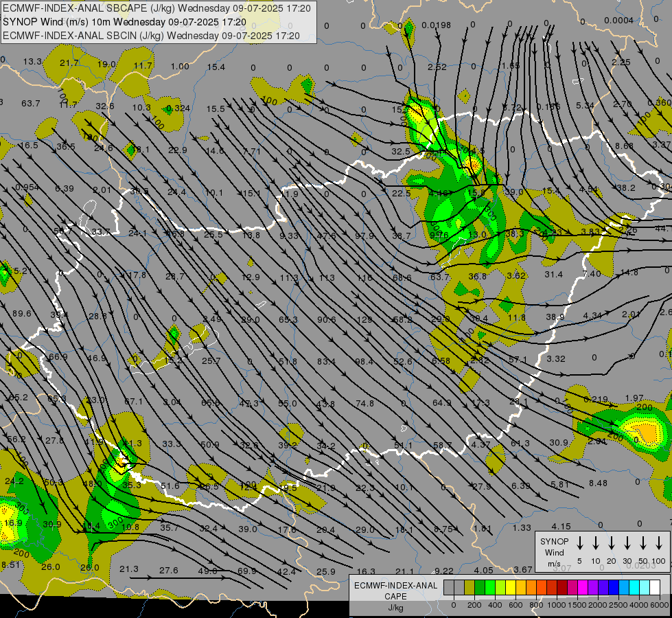This screenshot has width=672, height=618.
Task: Click the map value 8.68
Action: point(624,146)
